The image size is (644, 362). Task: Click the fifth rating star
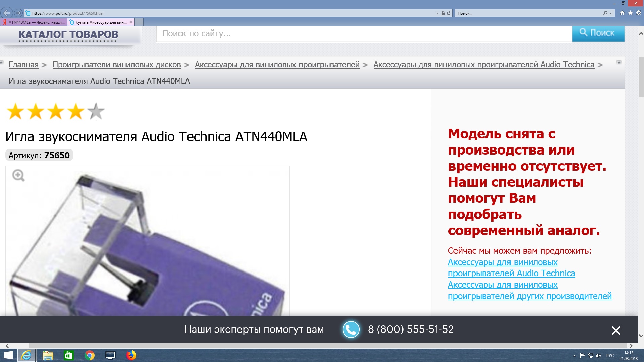[x=96, y=111]
